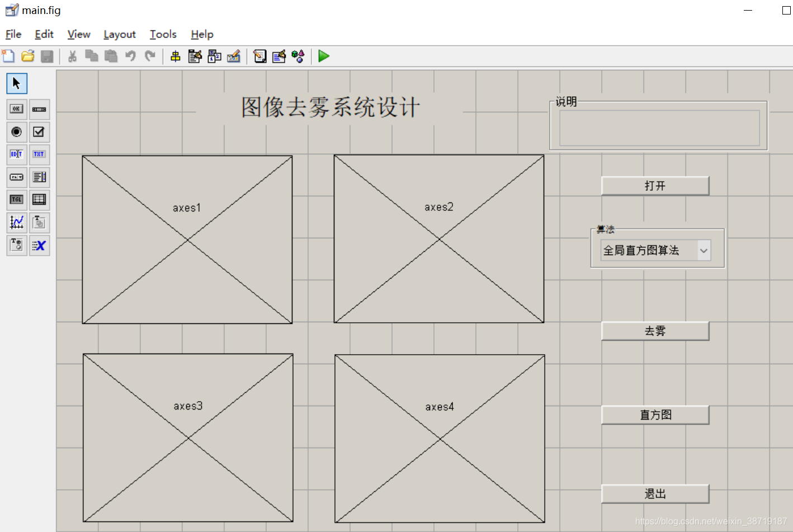Pick the ActiveX Control component tool
Viewport: 793px width, 532px height.
tap(39, 245)
